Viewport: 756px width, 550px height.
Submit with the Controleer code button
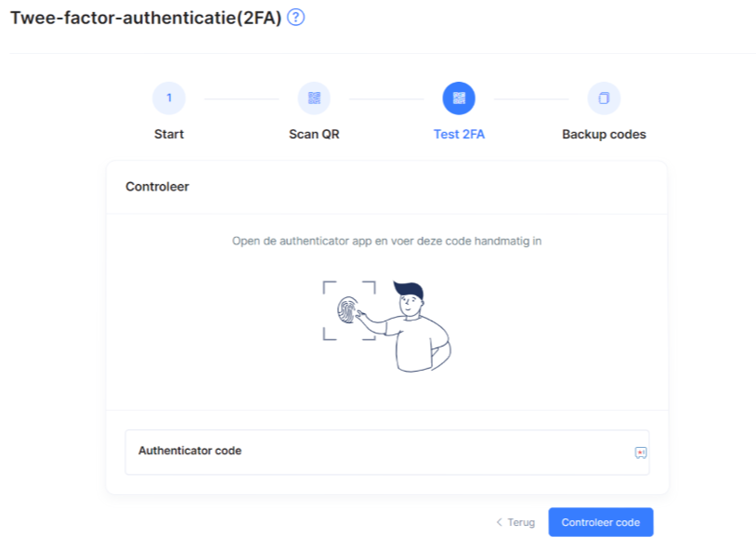pos(601,522)
